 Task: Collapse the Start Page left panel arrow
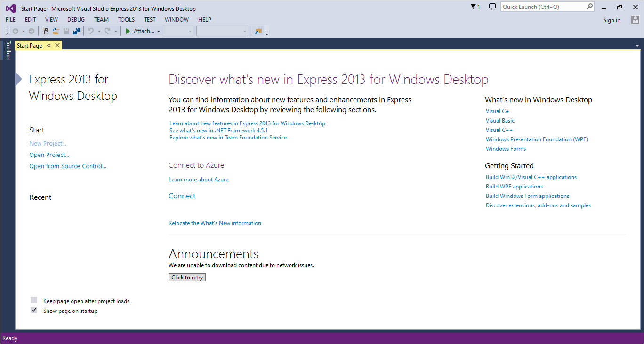click(18, 79)
